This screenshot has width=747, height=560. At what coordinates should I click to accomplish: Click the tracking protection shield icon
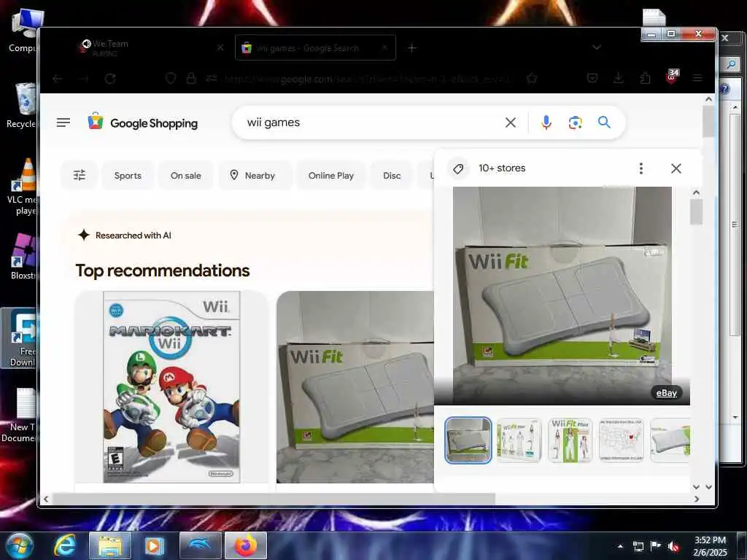coord(170,79)
